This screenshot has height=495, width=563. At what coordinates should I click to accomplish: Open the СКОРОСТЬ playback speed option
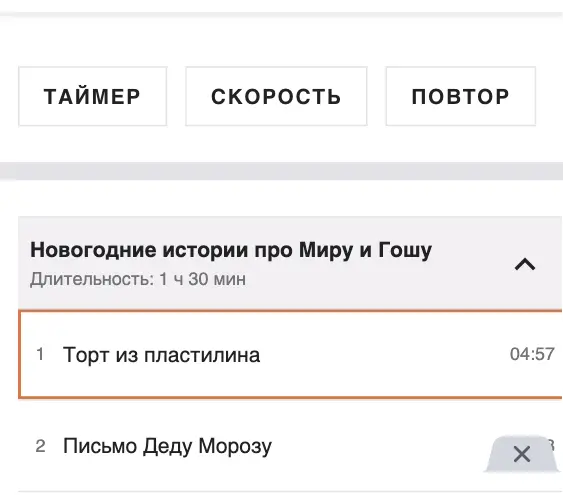coord(276,96)
